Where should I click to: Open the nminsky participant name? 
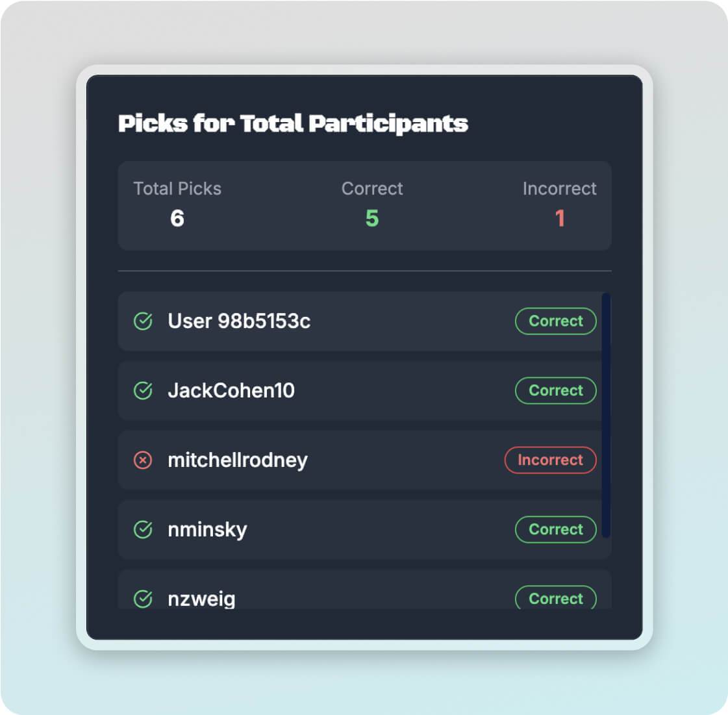click(207, 529)
